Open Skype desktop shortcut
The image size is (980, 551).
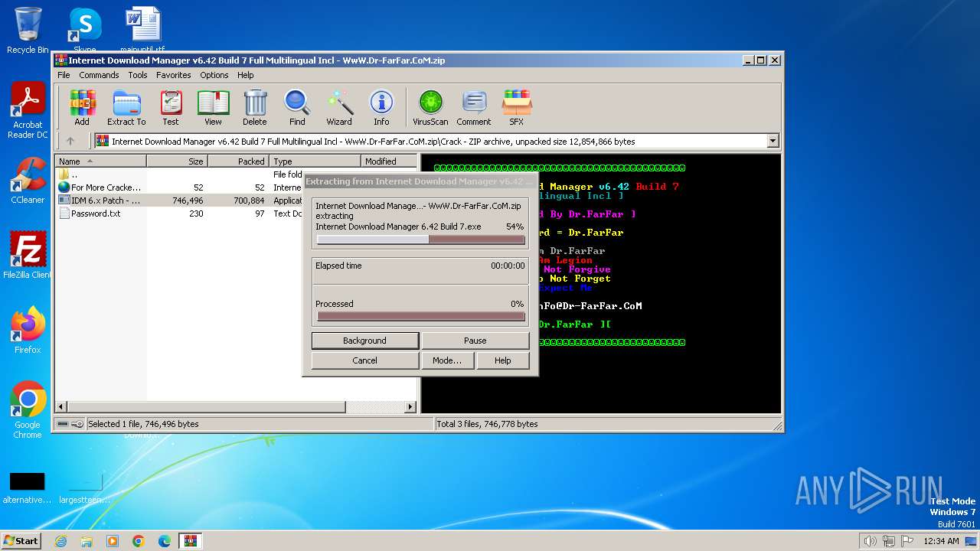(x=84, y=29)
